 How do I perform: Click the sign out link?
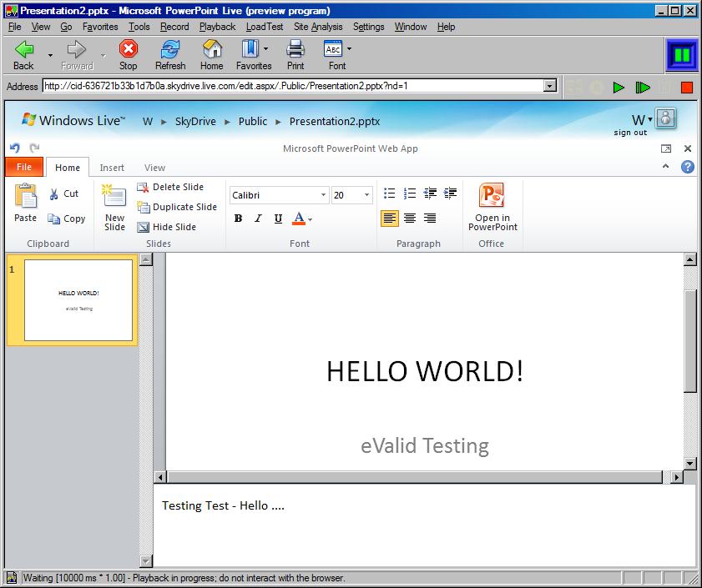630,133
